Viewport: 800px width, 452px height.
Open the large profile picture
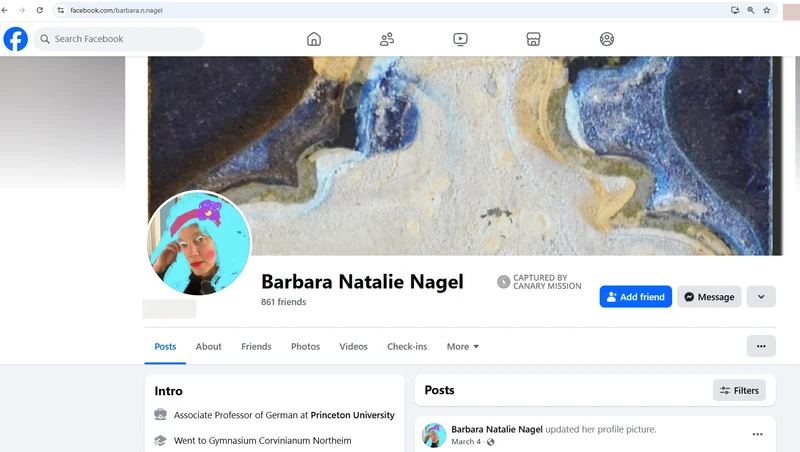pos(199,243)
